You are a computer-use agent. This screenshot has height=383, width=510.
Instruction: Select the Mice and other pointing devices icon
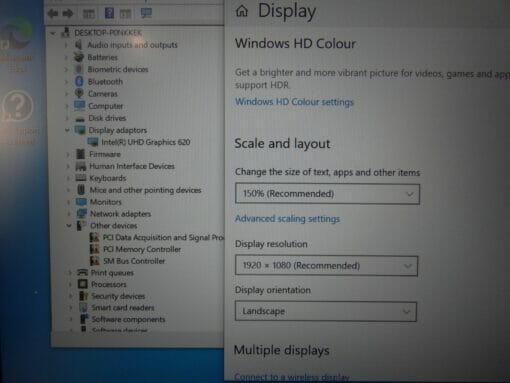(81, 190)
